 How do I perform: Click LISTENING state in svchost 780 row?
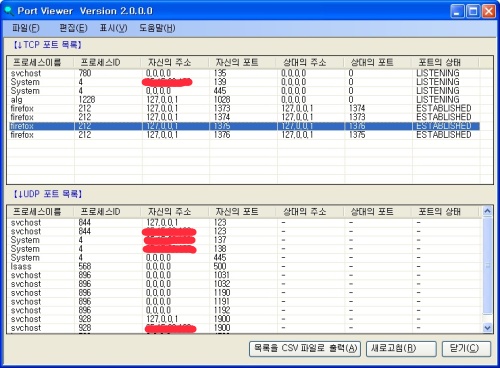pos(438,73)
